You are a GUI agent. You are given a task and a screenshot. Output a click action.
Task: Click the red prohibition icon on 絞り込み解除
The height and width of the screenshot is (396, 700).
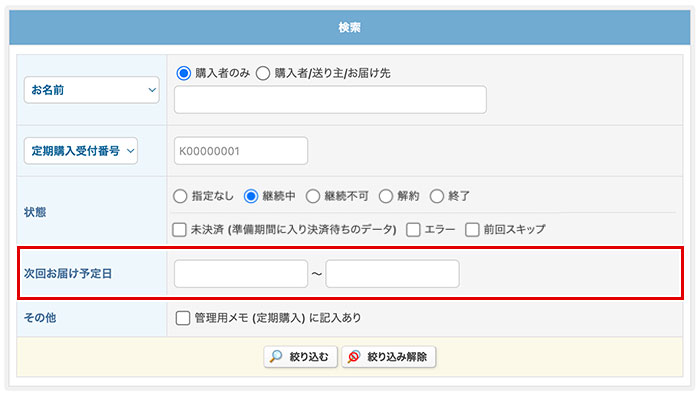click(354, 356)
